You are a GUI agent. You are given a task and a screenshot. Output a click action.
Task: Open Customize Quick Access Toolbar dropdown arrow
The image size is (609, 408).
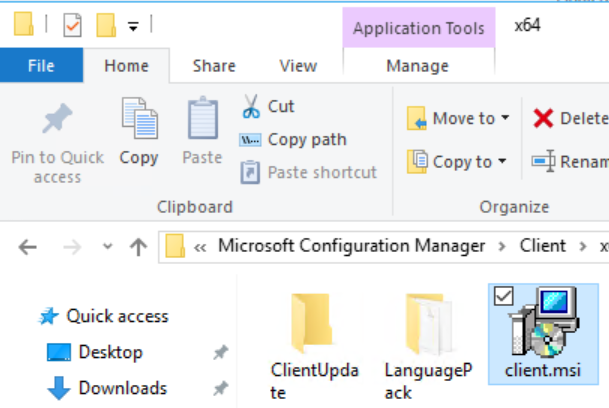coord(133,25)
